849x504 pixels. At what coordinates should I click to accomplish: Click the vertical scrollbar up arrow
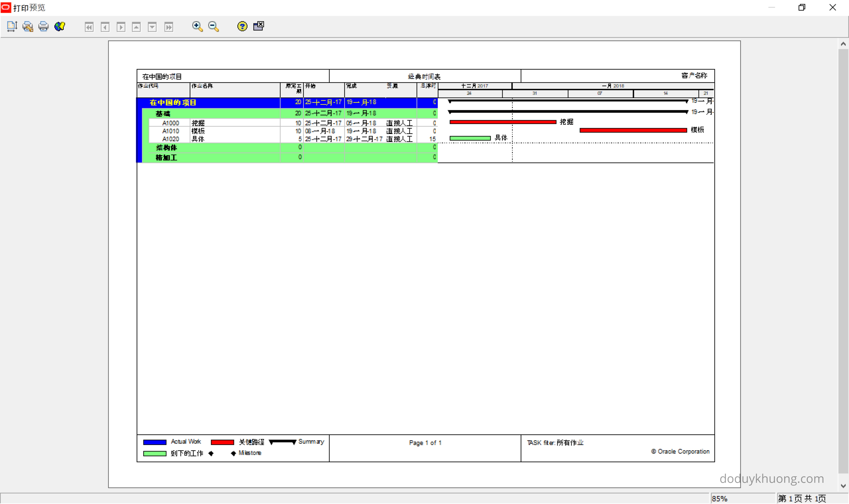click(x=843, y=44)
